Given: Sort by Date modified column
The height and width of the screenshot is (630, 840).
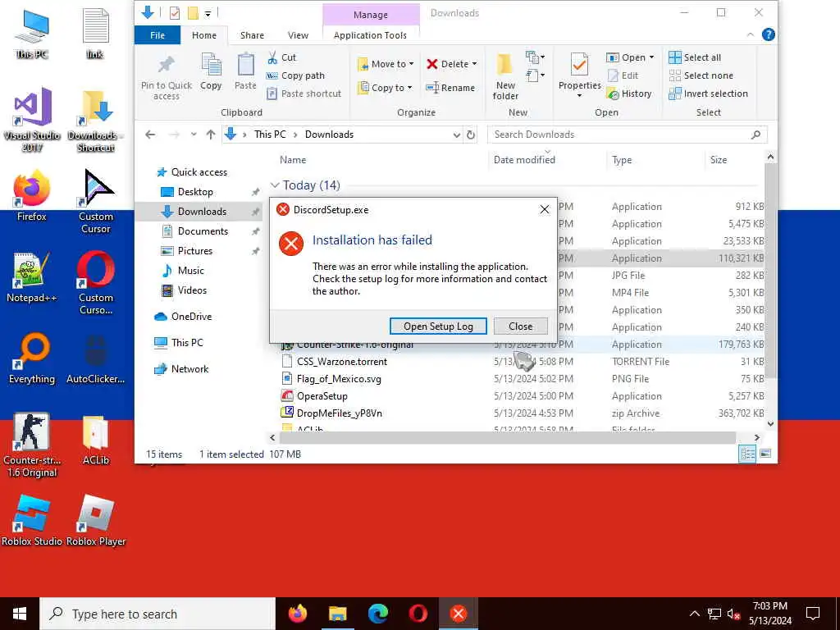Looking at the screenshot, I should [524, 160].
